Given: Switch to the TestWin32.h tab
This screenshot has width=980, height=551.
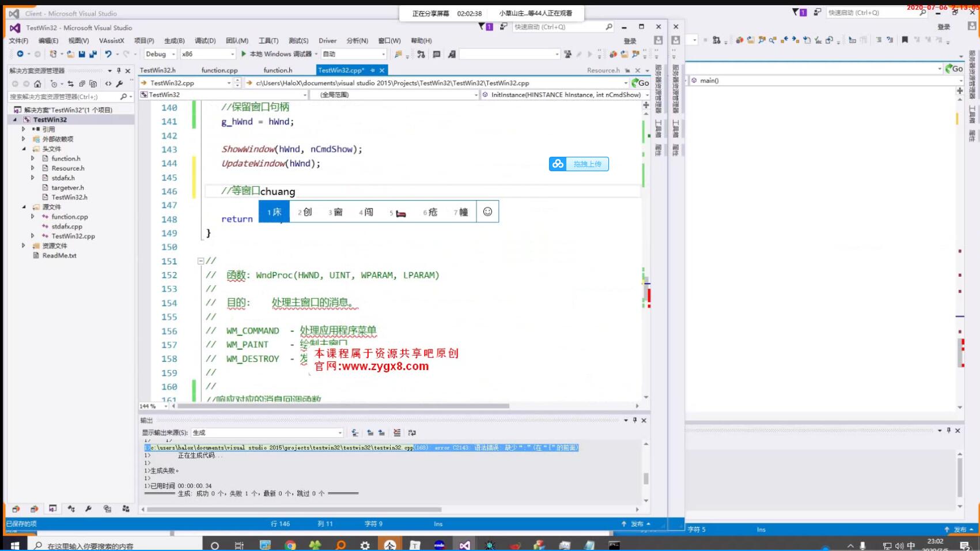Looking at the screenshot, I should coord(158,70).
